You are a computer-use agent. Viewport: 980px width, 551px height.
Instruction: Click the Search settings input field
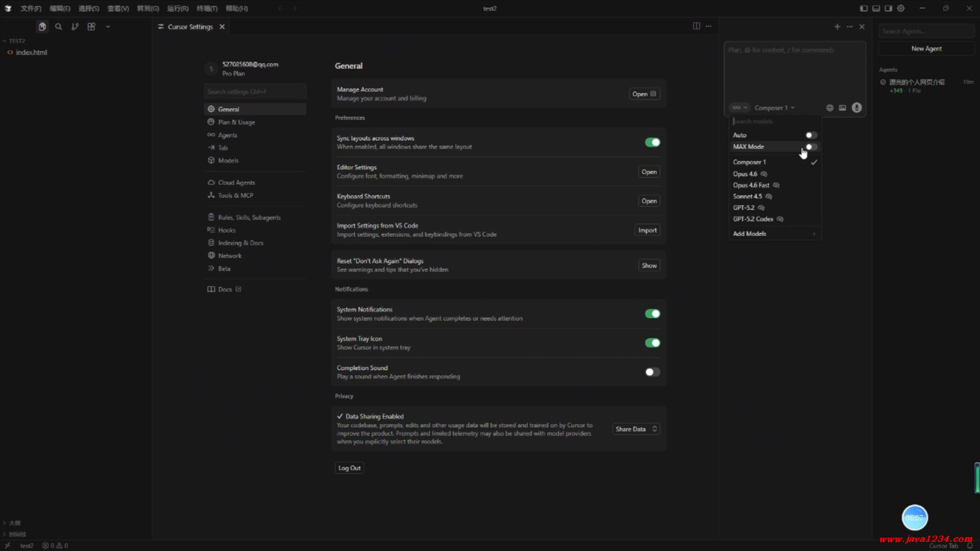point(255,91)
